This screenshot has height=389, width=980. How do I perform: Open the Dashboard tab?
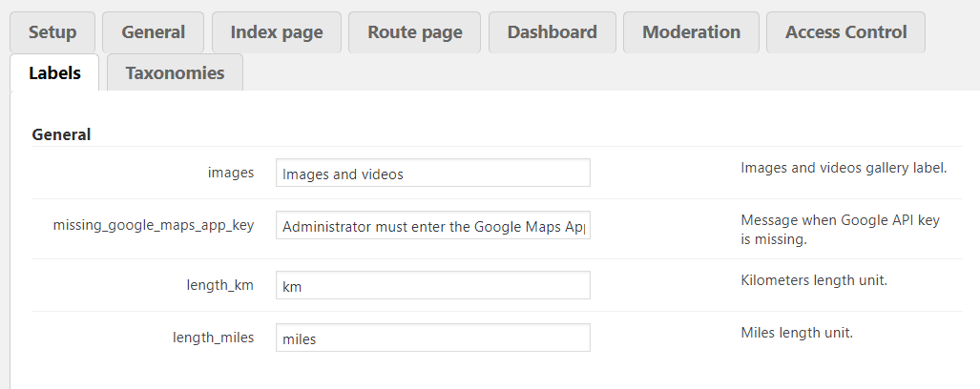click(x=553, y=32)
